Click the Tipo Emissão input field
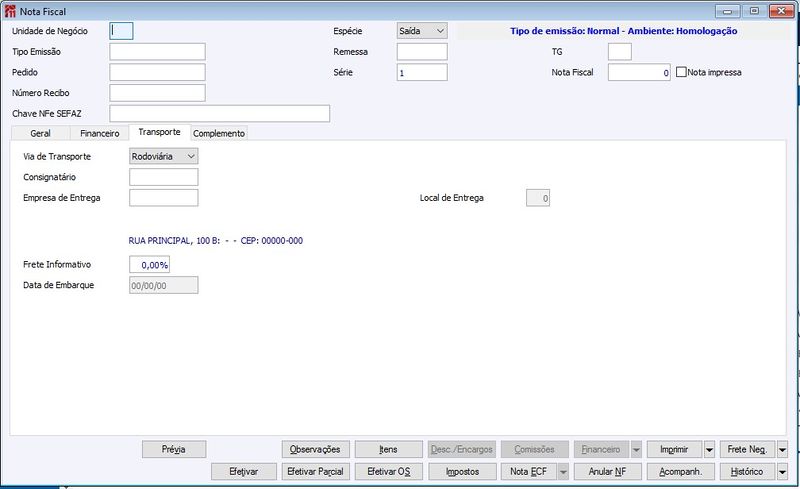The image size is (800, 489). (158, 52)
